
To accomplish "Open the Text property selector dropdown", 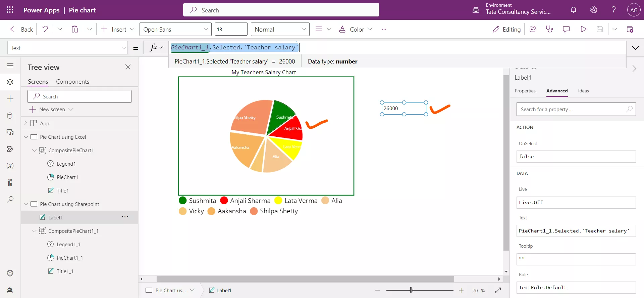I will point(68,48).
